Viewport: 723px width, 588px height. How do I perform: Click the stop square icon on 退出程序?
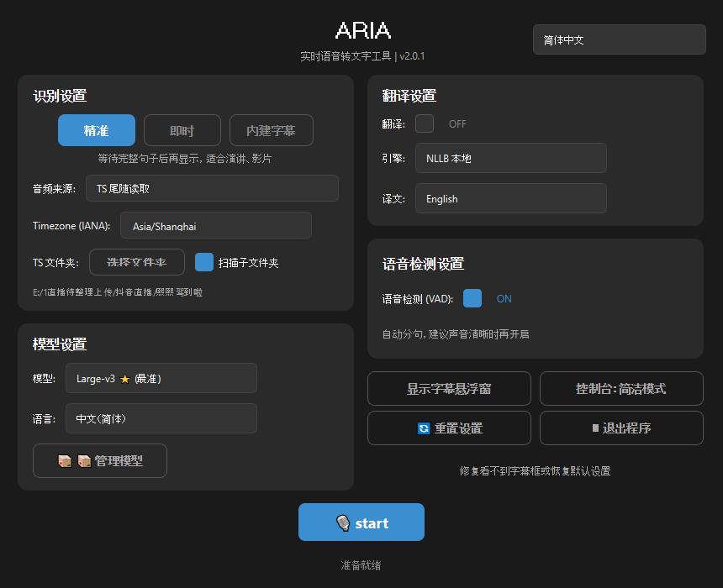[x=595, y=428]
